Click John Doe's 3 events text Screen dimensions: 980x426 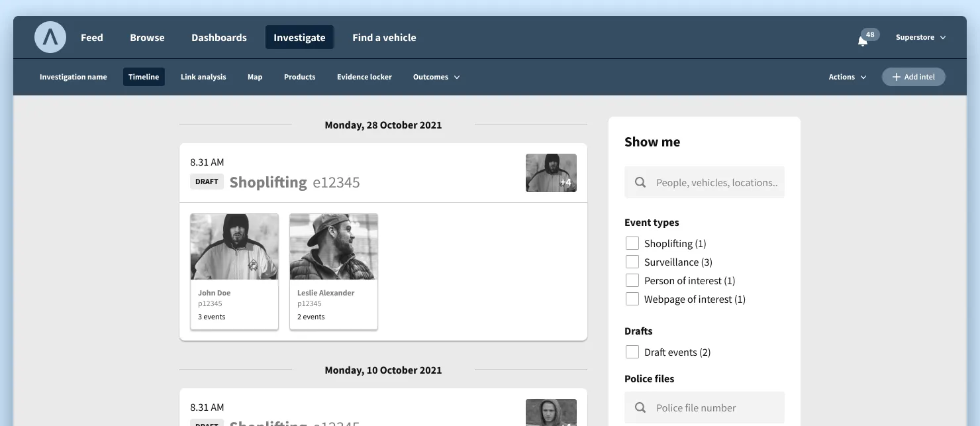(212, 317)
